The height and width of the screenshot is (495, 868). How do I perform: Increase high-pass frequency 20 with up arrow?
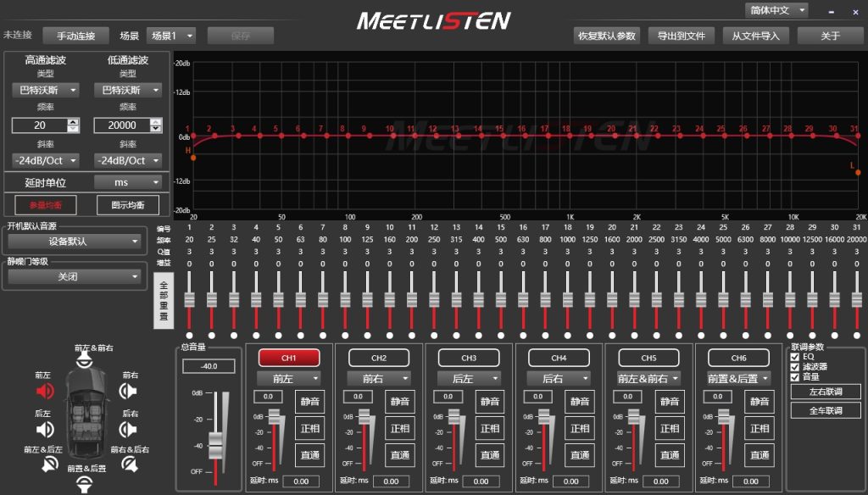[x=73, y=122]
